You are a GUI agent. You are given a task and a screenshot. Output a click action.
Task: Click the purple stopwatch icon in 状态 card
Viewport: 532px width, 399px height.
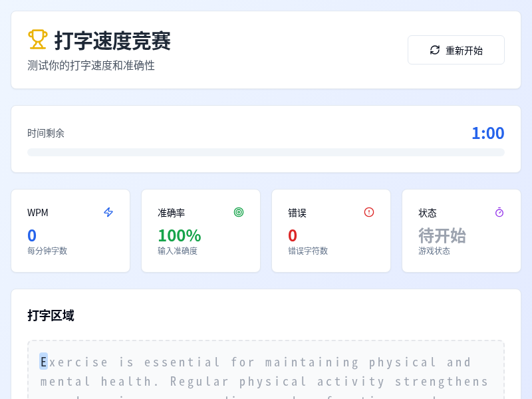tap(499, 212)
